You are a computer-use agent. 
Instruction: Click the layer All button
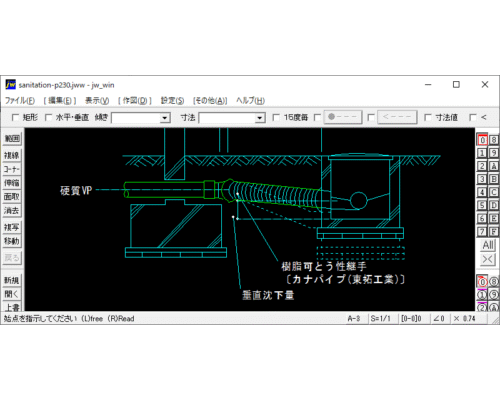pos(488,245)
